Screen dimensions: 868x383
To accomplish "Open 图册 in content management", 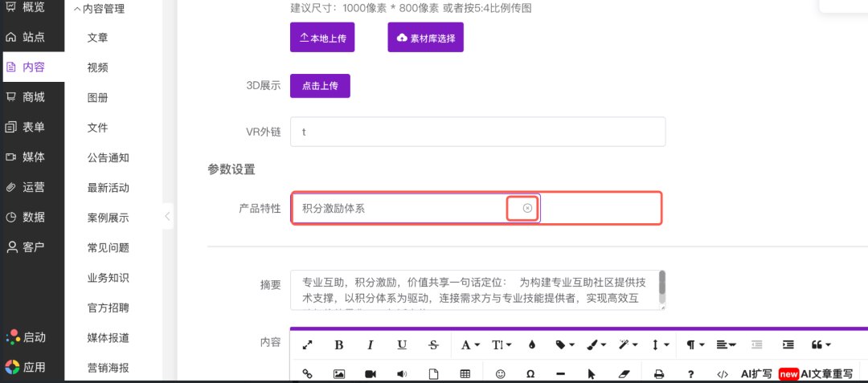I will pyautogui.click(x=97, y=98).
